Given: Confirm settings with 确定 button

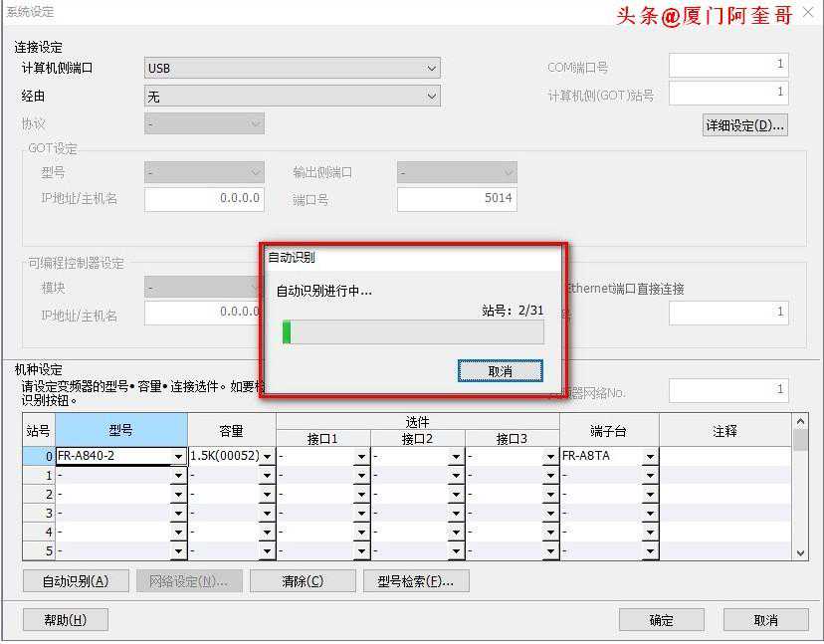Looking at the screenshot, I should click(x=661, y=620).
